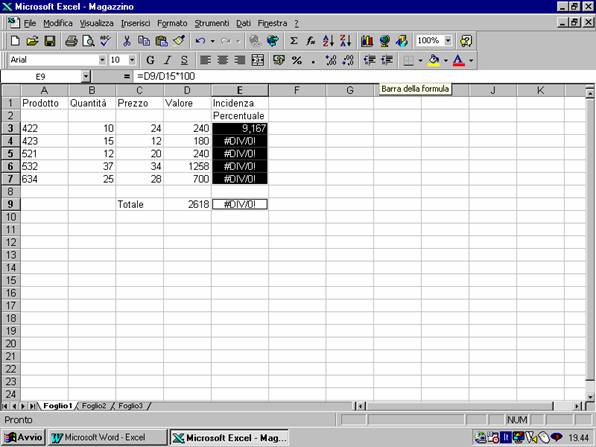
Task: Toggle italic with the I button
Action: coord(167,60)
